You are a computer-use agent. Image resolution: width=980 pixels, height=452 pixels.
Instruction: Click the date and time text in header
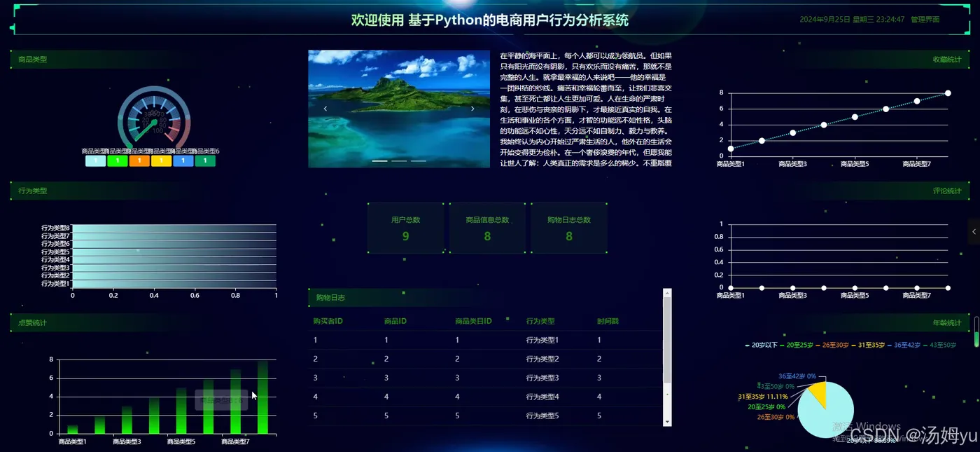click(852, 20)
